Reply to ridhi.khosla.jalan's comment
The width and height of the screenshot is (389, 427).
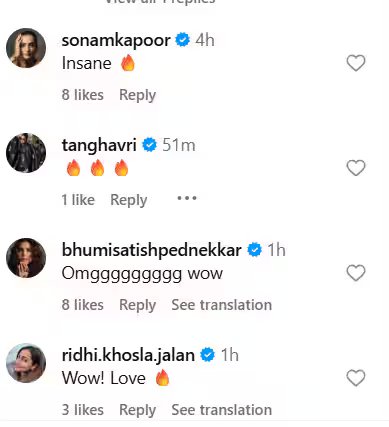tap(137, 410)
